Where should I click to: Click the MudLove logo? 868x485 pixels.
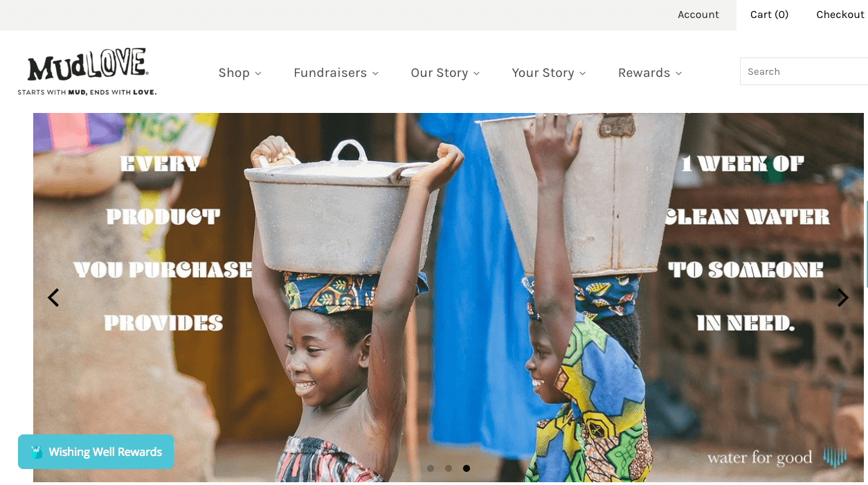click(x=87, y=71)
